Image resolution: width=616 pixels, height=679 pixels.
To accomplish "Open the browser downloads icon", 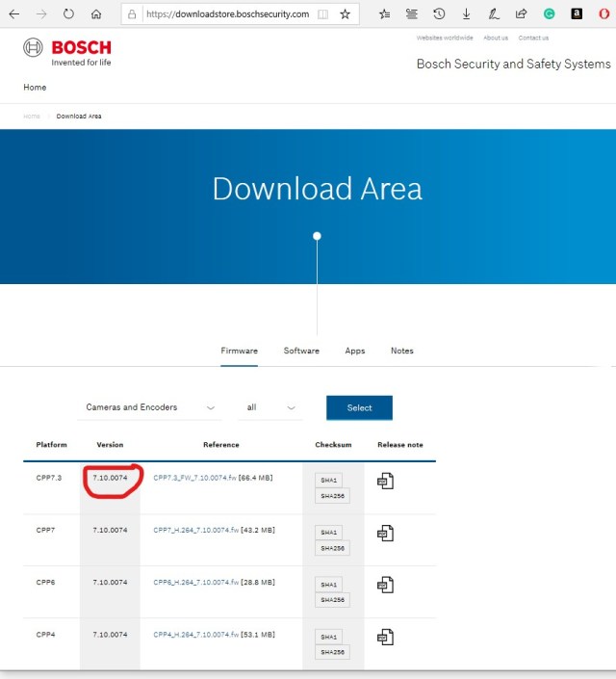I will [x=467, y=14].
